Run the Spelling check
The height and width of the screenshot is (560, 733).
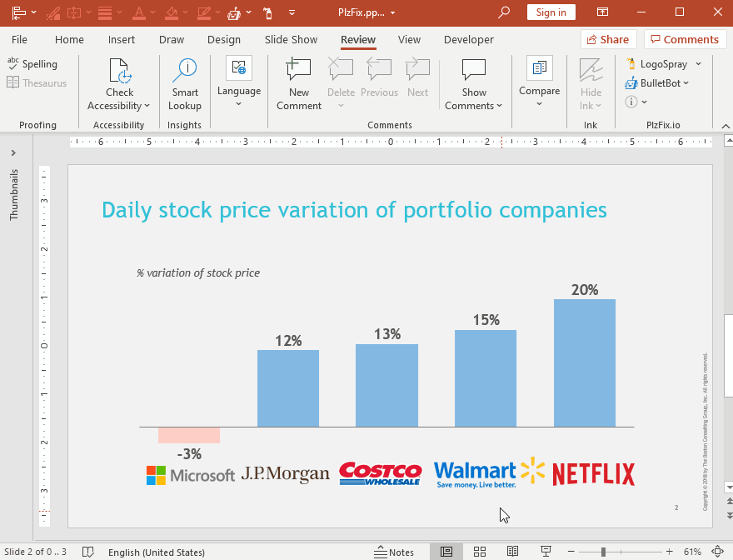33,64
